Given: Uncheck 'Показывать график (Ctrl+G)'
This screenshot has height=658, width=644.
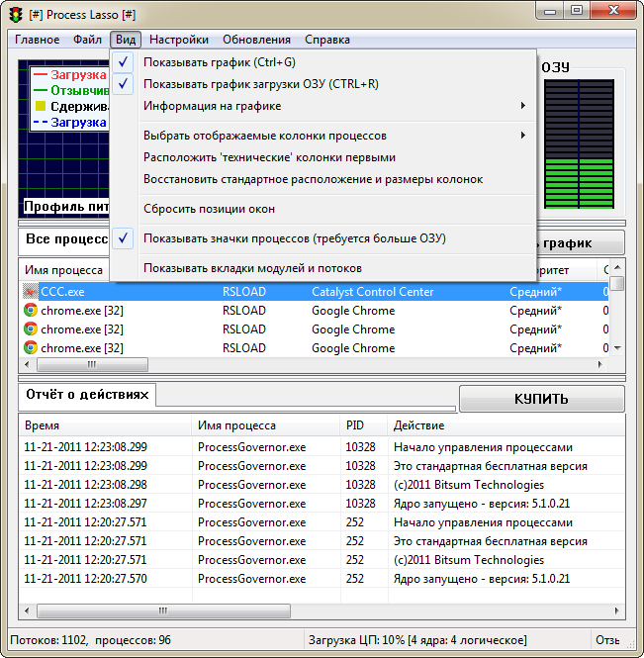Looking at the screenshot, I should (323, 62).
